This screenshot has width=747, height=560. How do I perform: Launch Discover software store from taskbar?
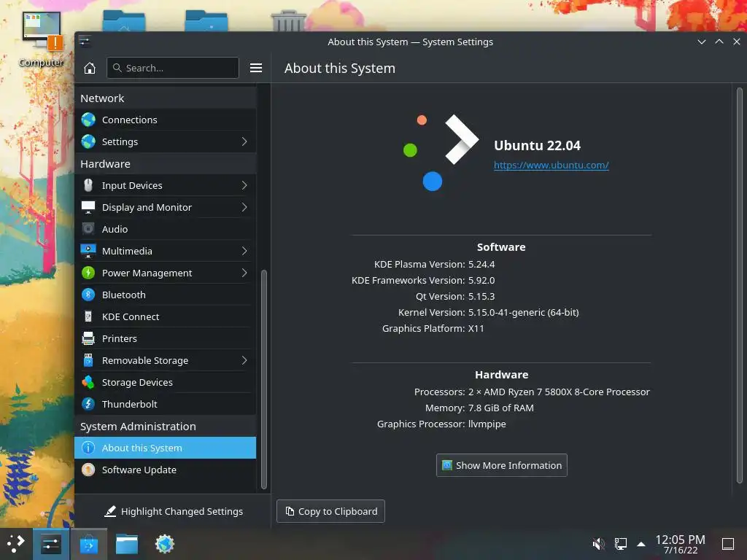pyautogui.click(x=88, y=544)
